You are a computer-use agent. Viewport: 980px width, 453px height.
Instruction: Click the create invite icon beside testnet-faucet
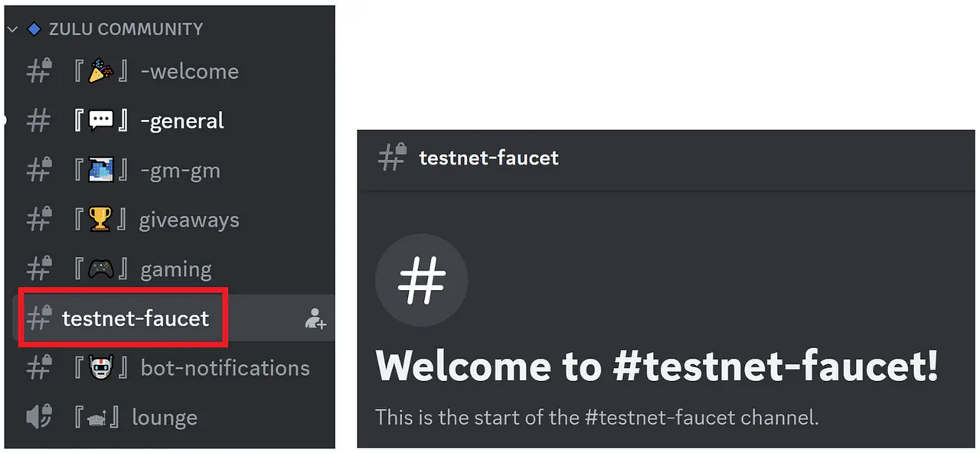point(315,318)
